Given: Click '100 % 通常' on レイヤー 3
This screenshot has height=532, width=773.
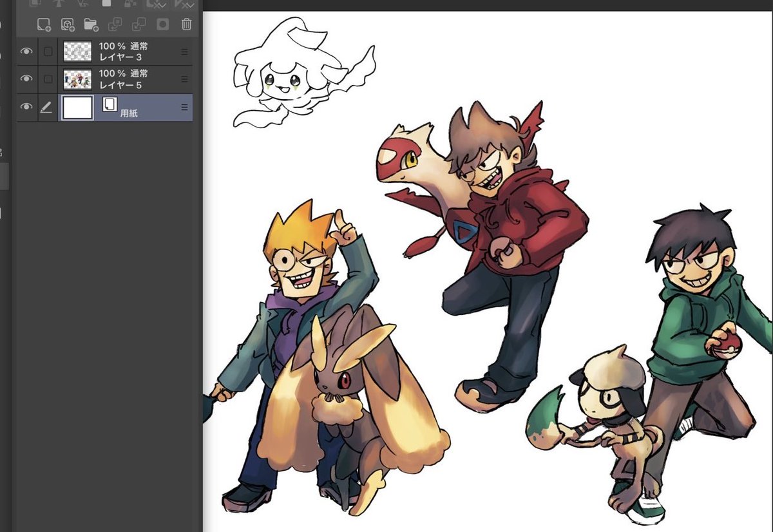Looking at the screenshot, I should 123,47.
